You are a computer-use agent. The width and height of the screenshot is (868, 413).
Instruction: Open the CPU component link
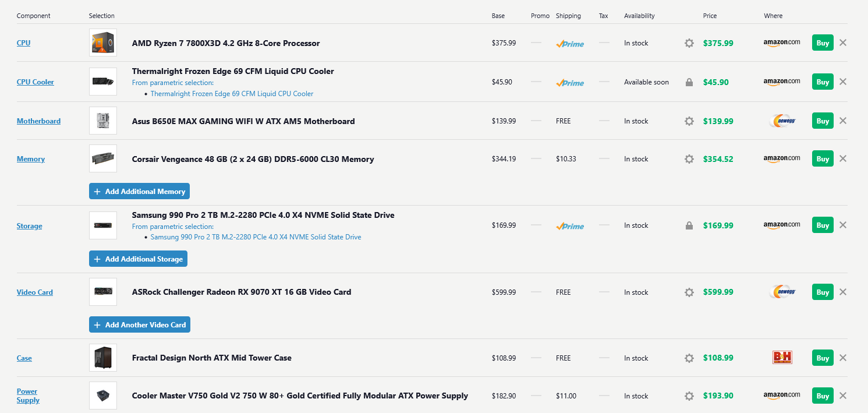click(23, 43)
